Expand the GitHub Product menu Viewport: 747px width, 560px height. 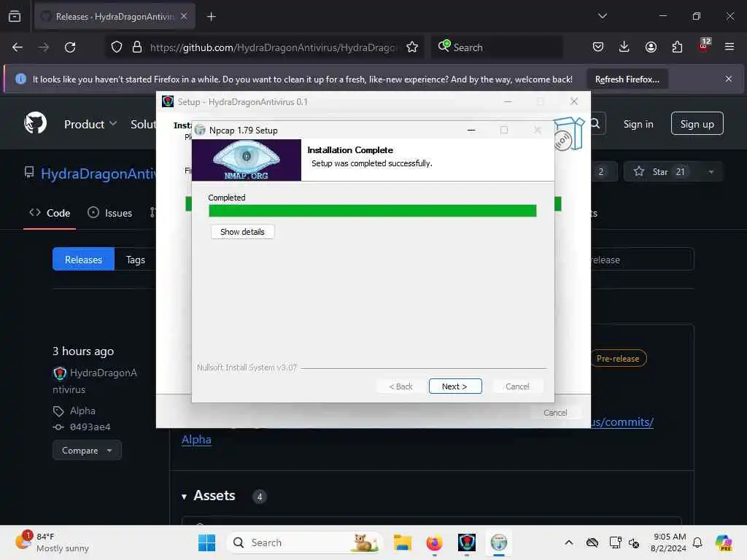coord(90,124)
